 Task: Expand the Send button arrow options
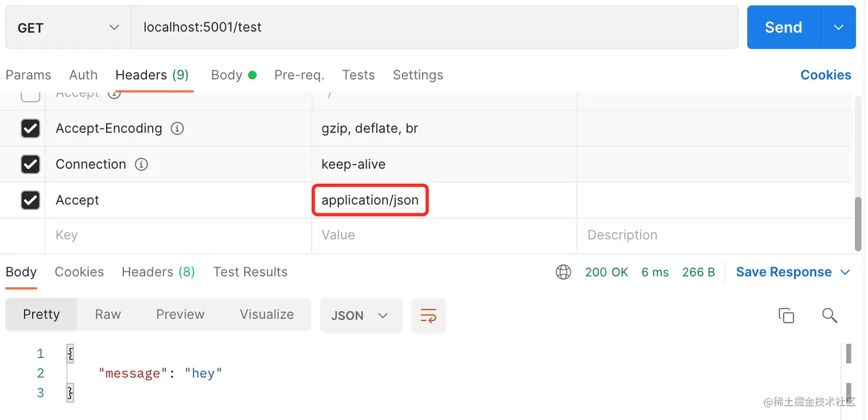coord(838,28)
